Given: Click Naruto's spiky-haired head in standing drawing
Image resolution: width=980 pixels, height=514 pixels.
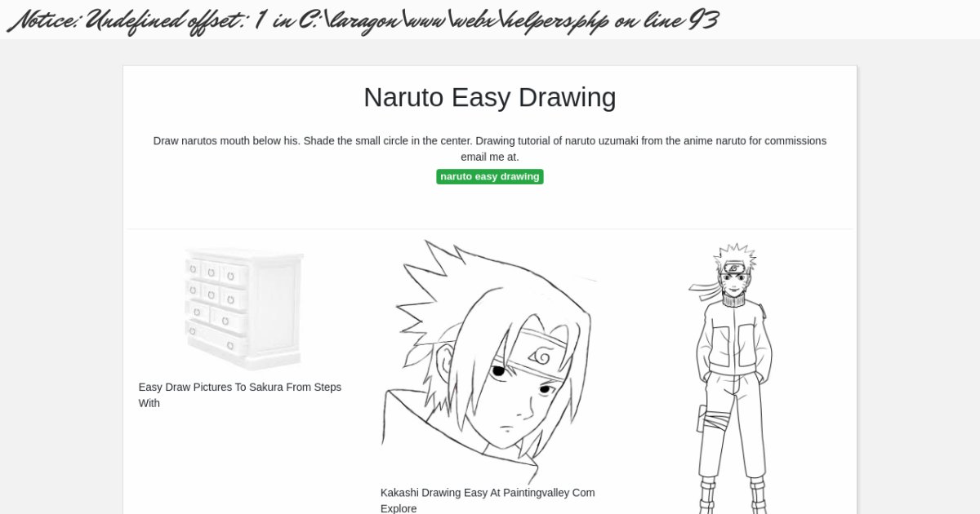Looking at the screenshot, I should coord(734,271).
